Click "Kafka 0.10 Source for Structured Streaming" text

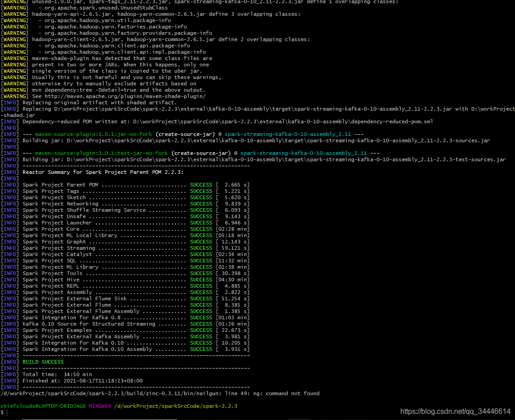coord(88,324)
